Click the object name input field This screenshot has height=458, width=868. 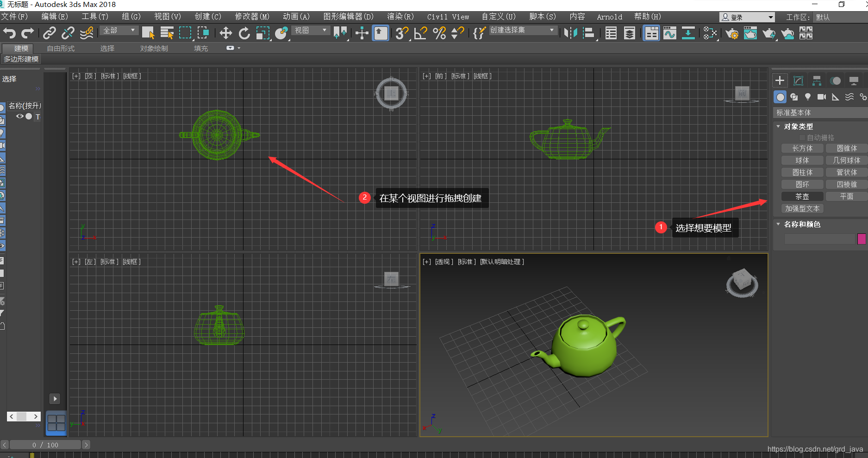(819, 239)
